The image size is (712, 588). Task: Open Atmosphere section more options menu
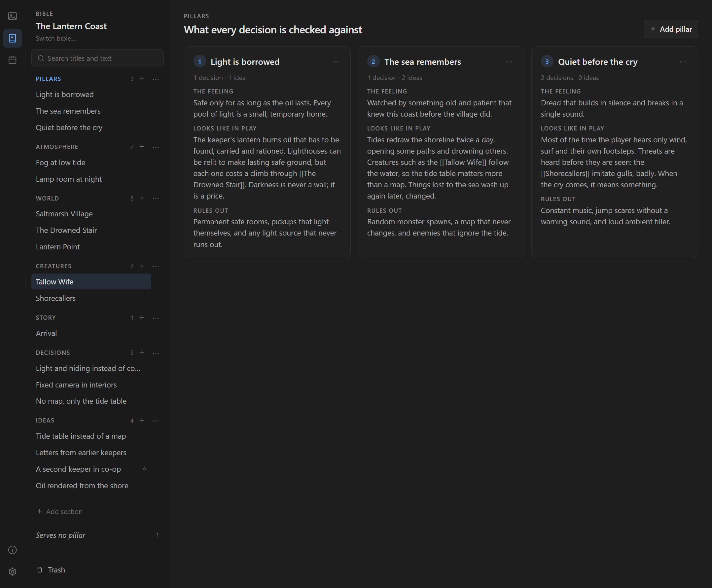[156, 147]
